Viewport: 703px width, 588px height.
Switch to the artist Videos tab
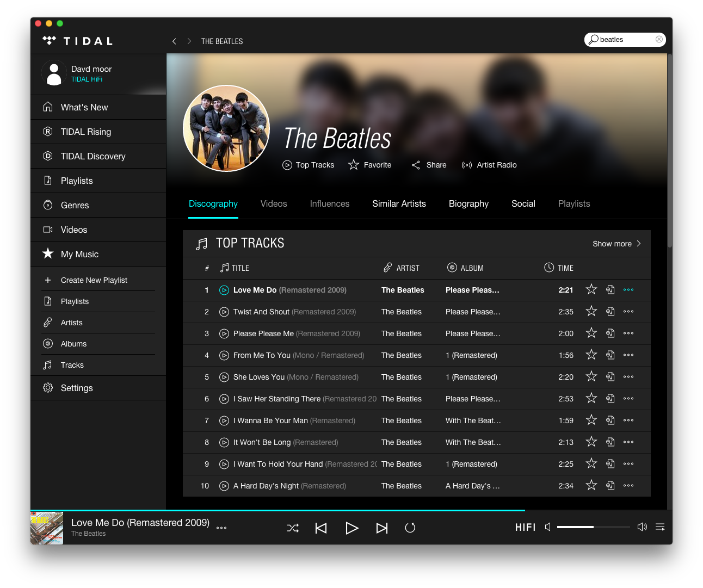[x=274, y=203]
